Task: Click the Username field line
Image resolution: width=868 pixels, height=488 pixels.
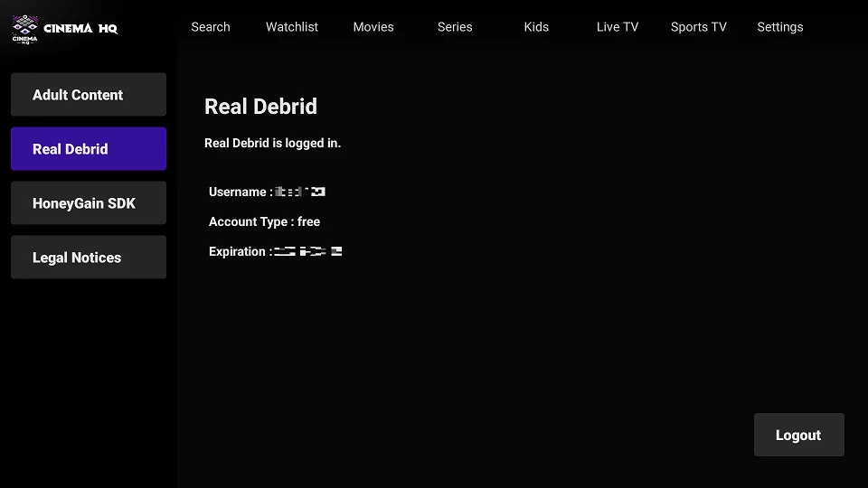Action: [267, 192]
